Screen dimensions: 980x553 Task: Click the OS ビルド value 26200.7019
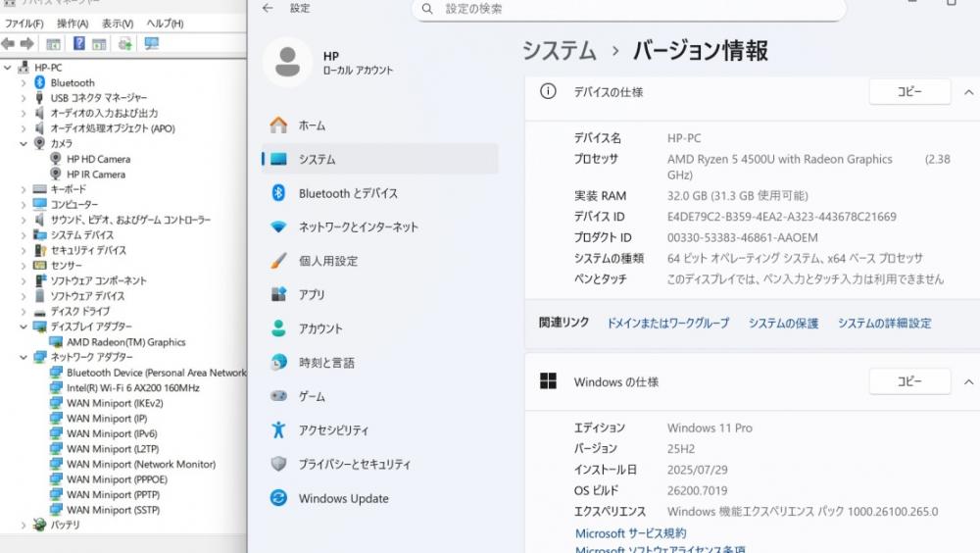[697, 491]
